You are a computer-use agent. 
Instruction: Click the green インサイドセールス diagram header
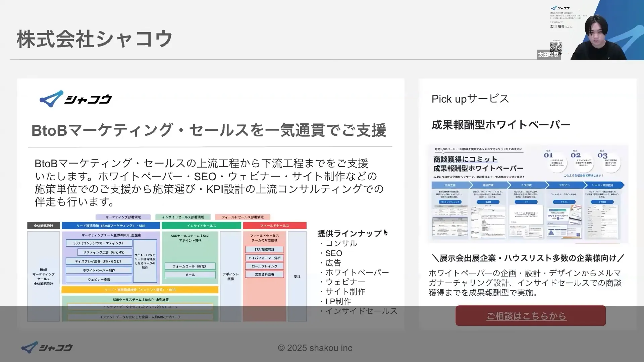tap(202, 226)
